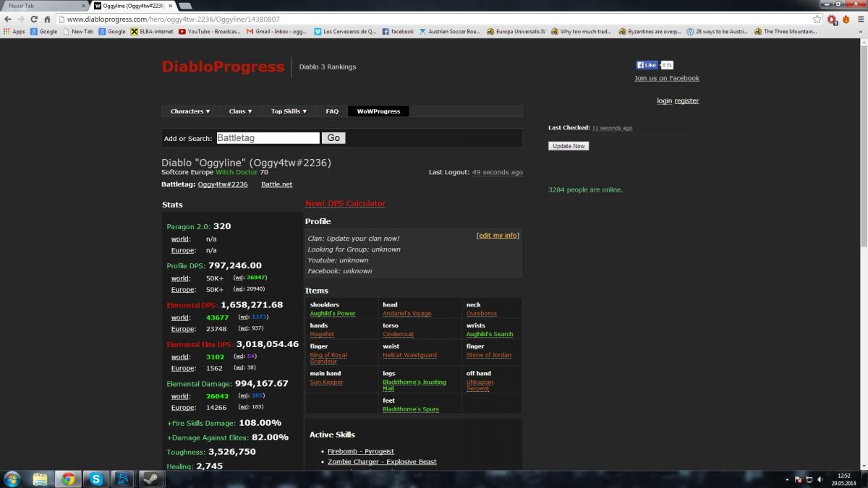The image size is (868, 488).
Task: Open the Andariel's Visage head item
Action: (x=407, y=314)
